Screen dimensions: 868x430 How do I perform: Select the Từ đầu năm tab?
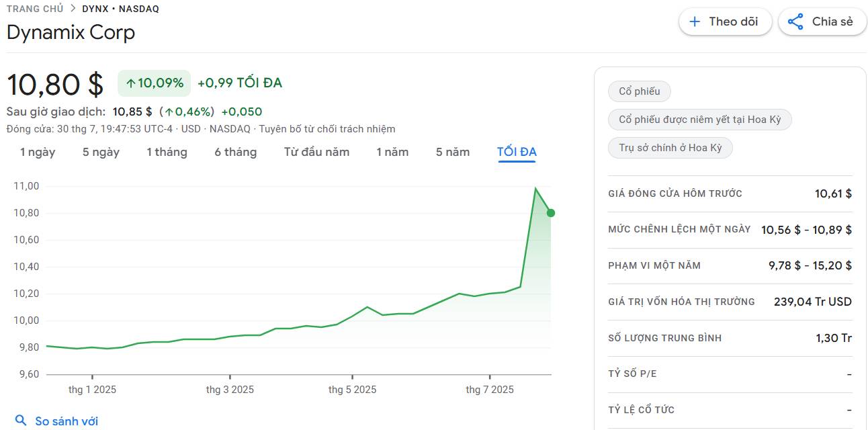pyautogui.click(x=316, y=152)
